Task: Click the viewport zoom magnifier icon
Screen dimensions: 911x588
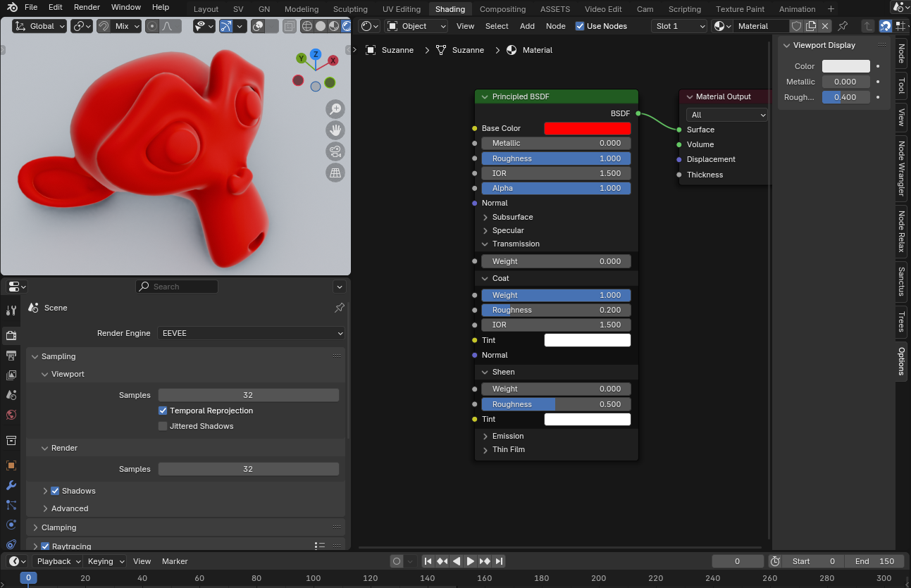Action: coord(335,108)
